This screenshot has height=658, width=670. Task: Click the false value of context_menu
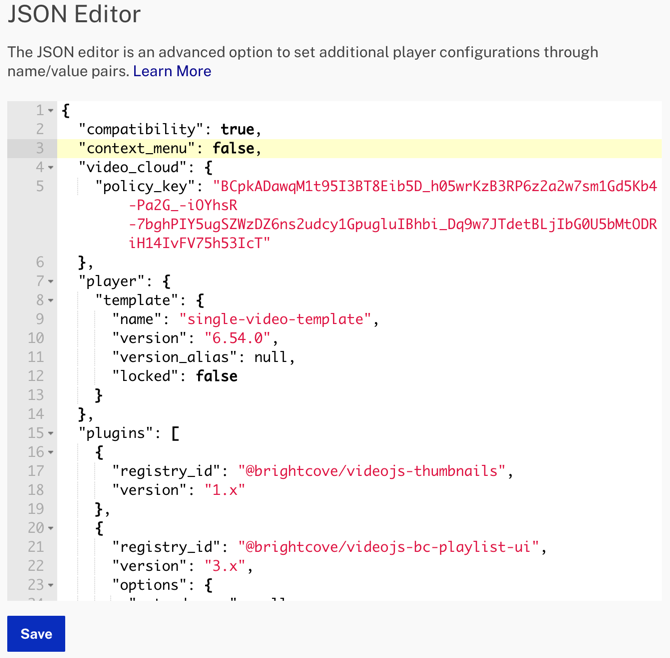tap(233, 148)
